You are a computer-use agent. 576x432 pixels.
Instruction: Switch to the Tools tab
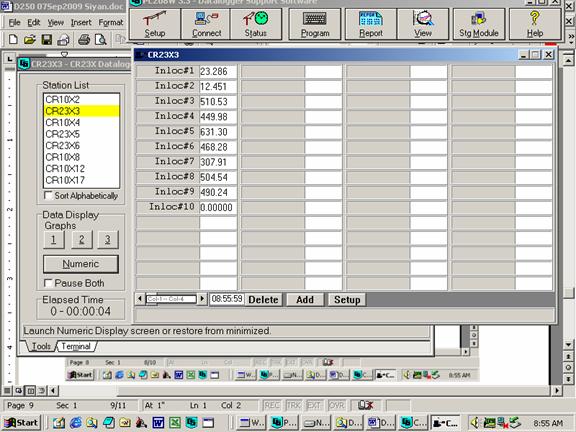41,346
